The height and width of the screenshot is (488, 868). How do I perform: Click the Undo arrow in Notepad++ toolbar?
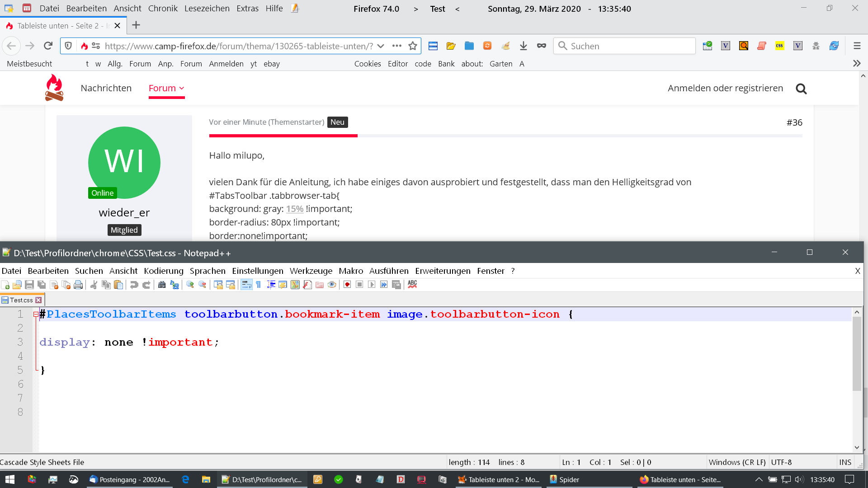[134, 285]
